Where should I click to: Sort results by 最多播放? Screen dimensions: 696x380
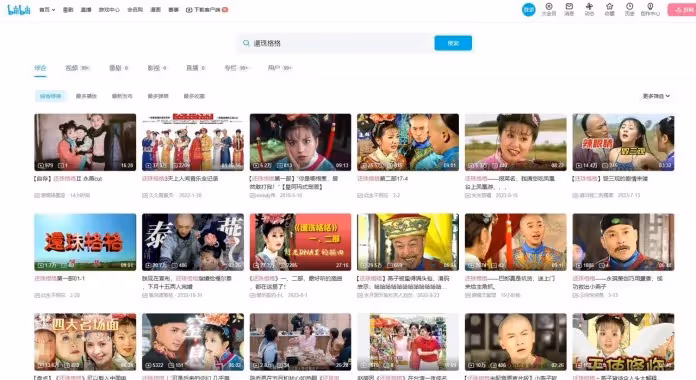click(86, 96)
